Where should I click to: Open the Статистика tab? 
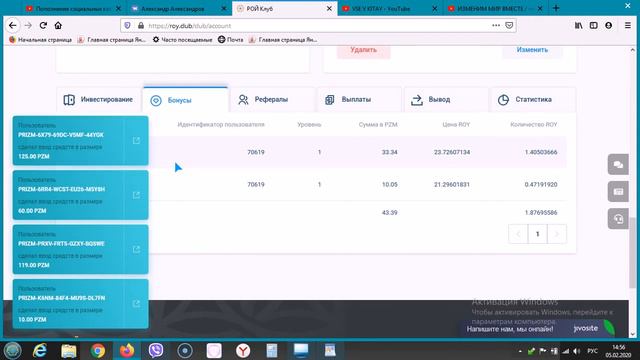pos(533,100)
